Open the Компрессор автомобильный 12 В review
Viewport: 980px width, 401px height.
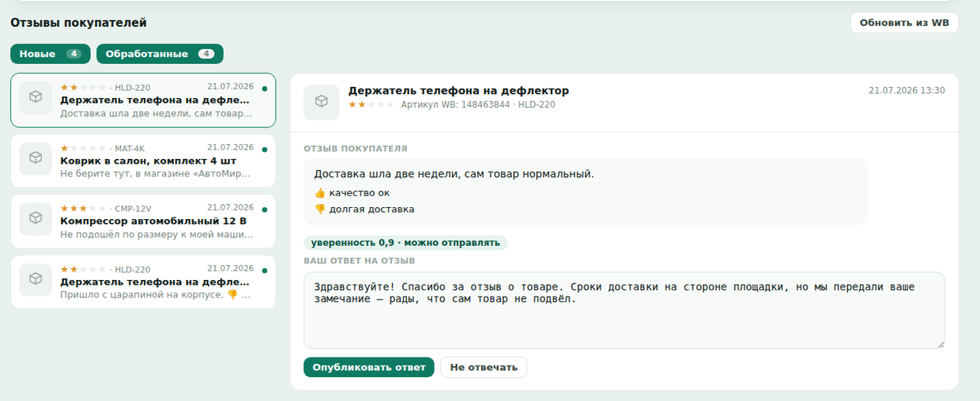(143, 221)
